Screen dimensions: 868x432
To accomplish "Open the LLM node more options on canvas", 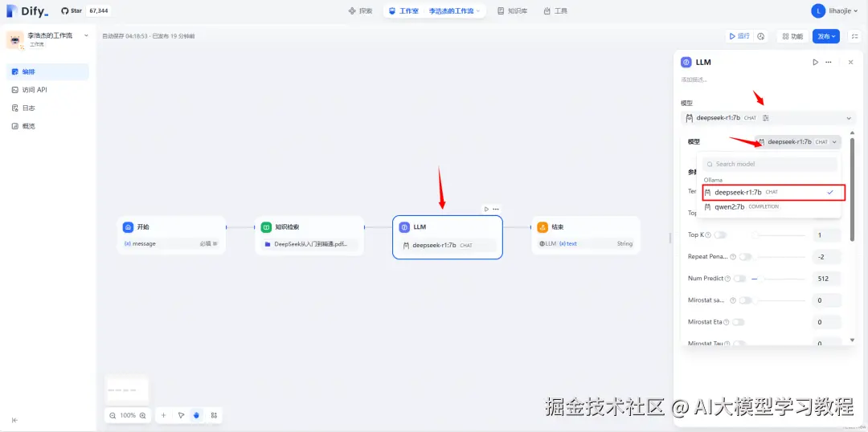I will [x=495, y=209].
